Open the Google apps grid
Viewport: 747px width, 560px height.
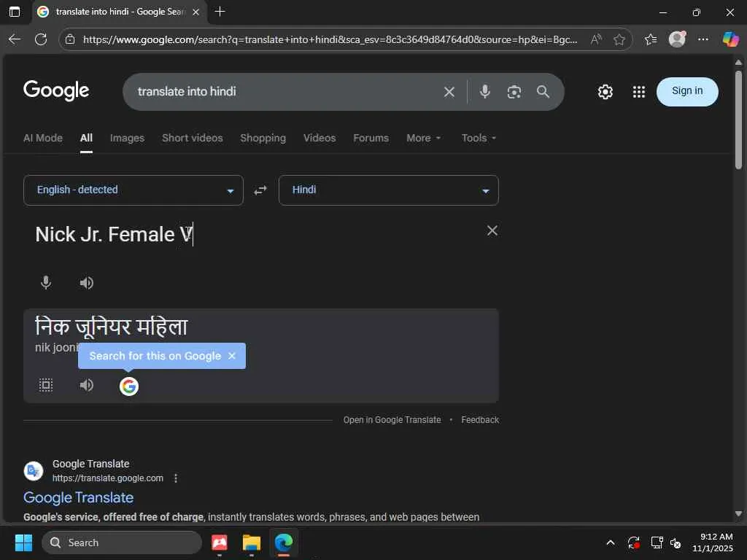(x=638, y=92)
